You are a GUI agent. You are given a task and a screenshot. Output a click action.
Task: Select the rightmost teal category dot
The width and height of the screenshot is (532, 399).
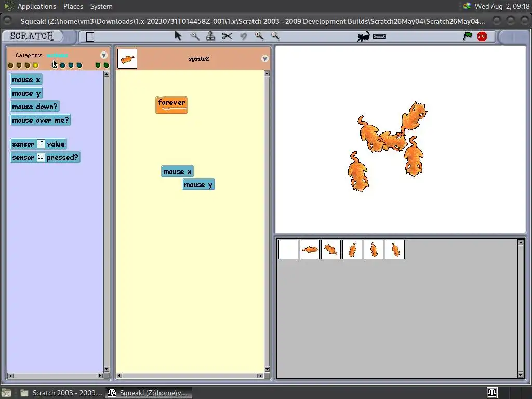(79, 65)
